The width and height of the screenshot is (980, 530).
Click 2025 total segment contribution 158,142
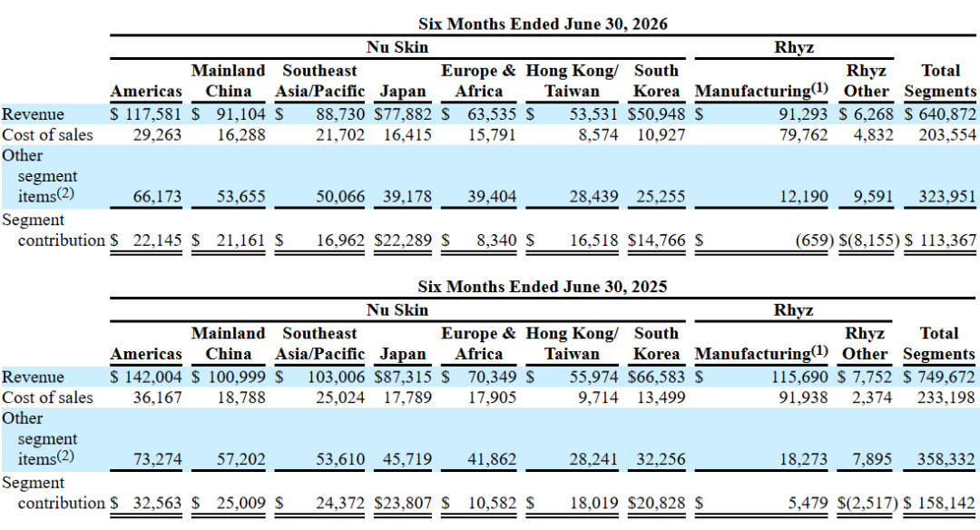click(946, 503)
